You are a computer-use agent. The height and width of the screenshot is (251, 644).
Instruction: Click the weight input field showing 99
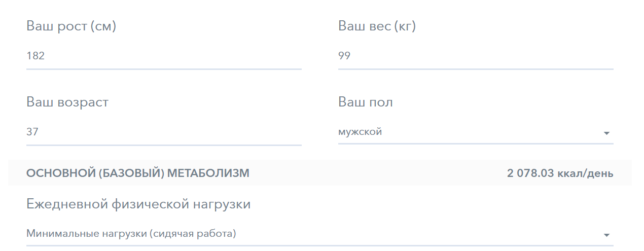pyautogui.click(x=475, y=56)
